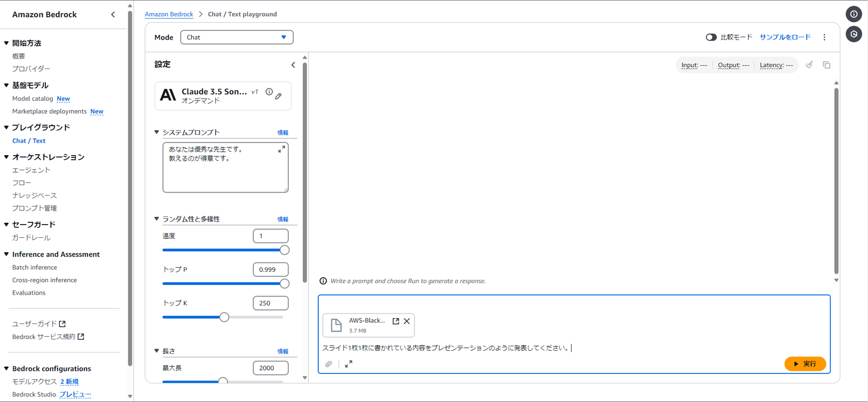Collapse the 基盤モデル section

pyautogui.click(x=7, y=85)
